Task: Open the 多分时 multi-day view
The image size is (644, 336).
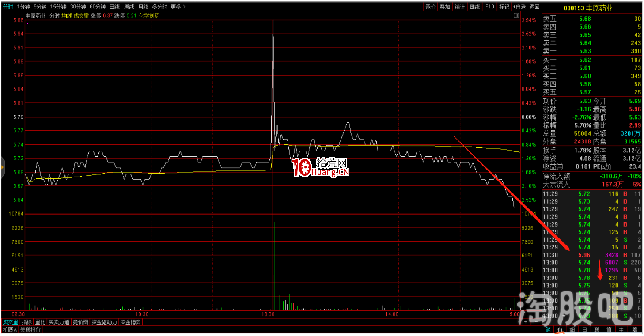Action: point(160,7)
